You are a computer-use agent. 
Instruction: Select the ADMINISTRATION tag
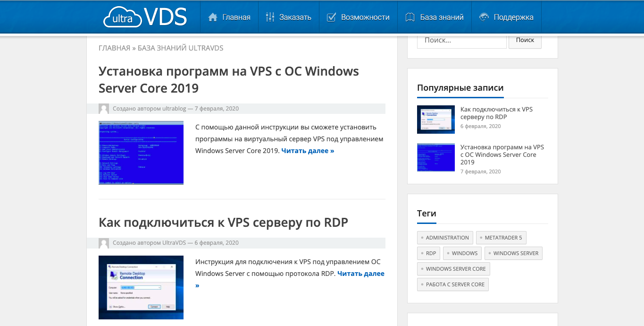click(x=445, y=238)
